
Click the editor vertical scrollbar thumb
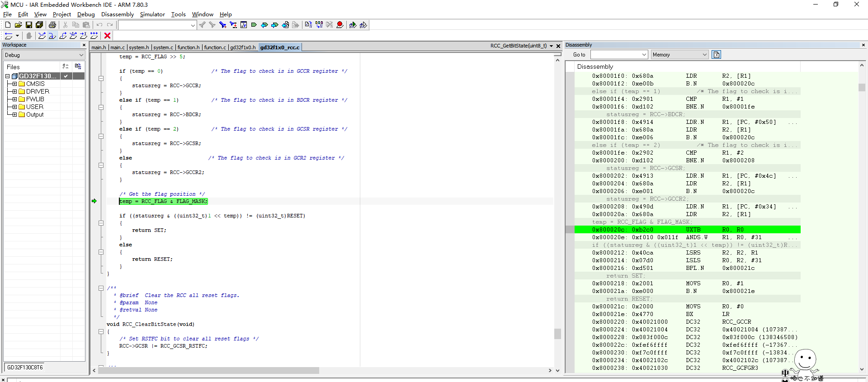[x=557, y=334]
